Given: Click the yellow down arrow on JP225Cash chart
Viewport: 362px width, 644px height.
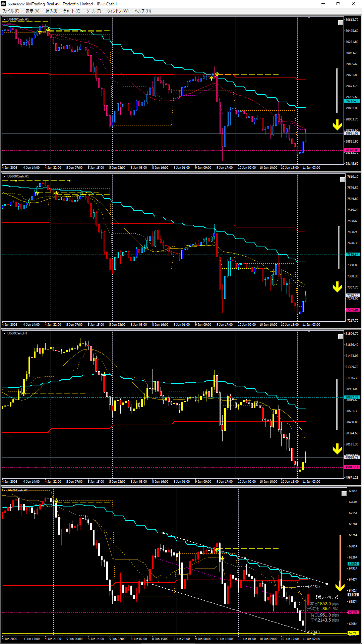Looking at the screenshot, I should click(x=340, y=586).
